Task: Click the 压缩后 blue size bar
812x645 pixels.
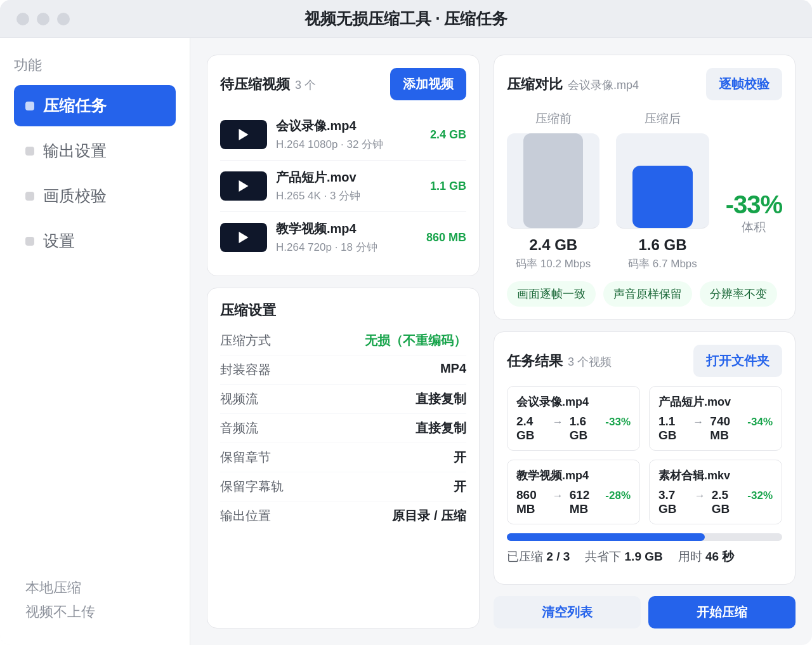Action: [x=662, y=197]
